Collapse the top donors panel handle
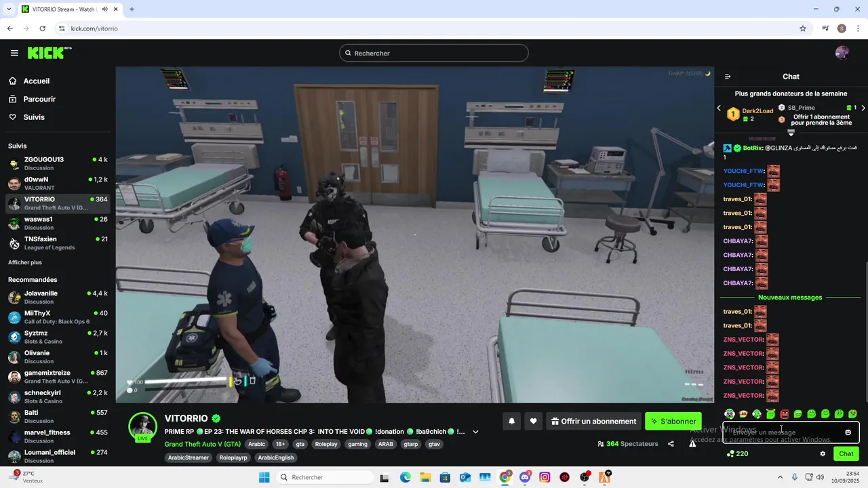The height and width of the screenshot is (488, 868). tap(791, 133)
